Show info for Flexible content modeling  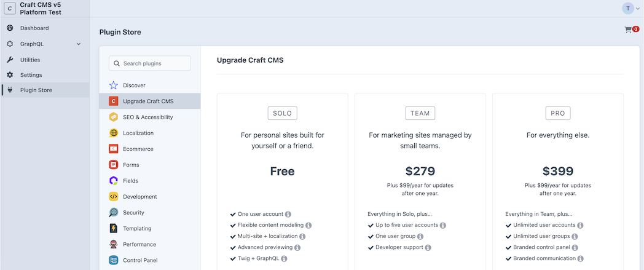308,225
